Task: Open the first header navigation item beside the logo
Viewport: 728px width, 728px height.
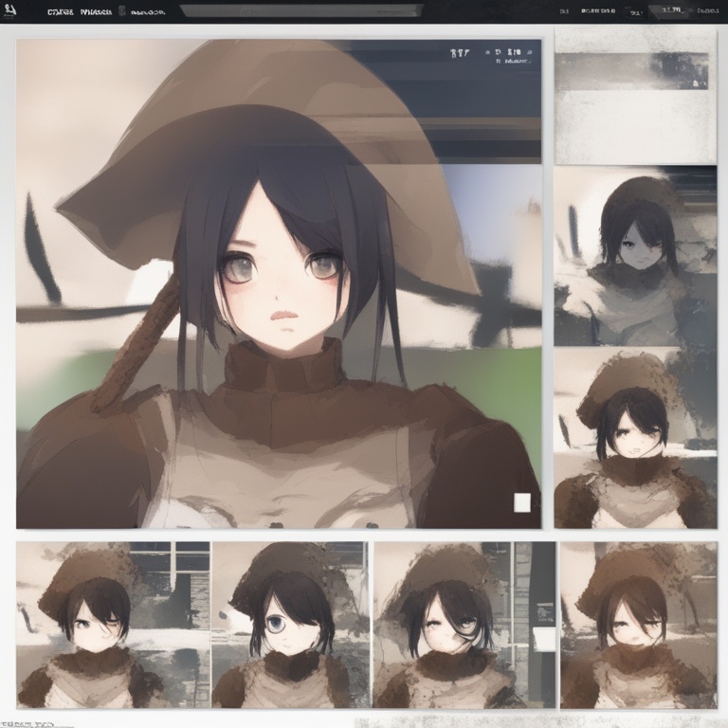Action: pos(61,12)
